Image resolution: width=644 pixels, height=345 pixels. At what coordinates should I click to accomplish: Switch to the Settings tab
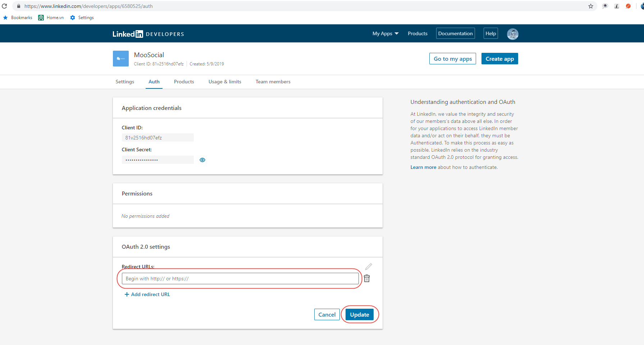(x=125, y=82)
